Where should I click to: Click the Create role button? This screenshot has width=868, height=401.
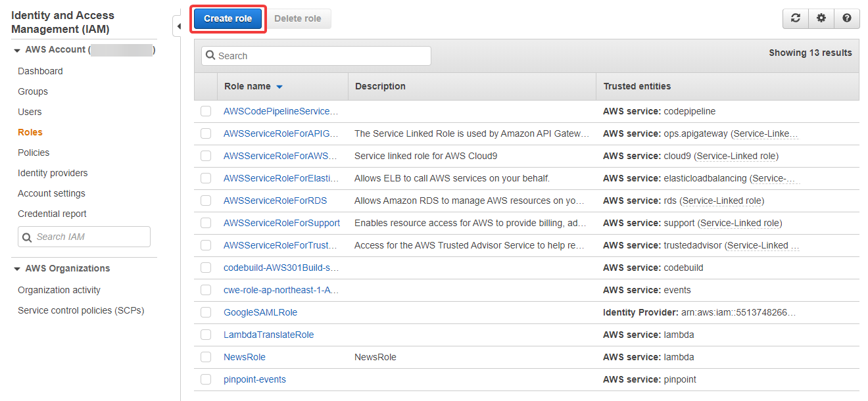click(x=228, y=18)
